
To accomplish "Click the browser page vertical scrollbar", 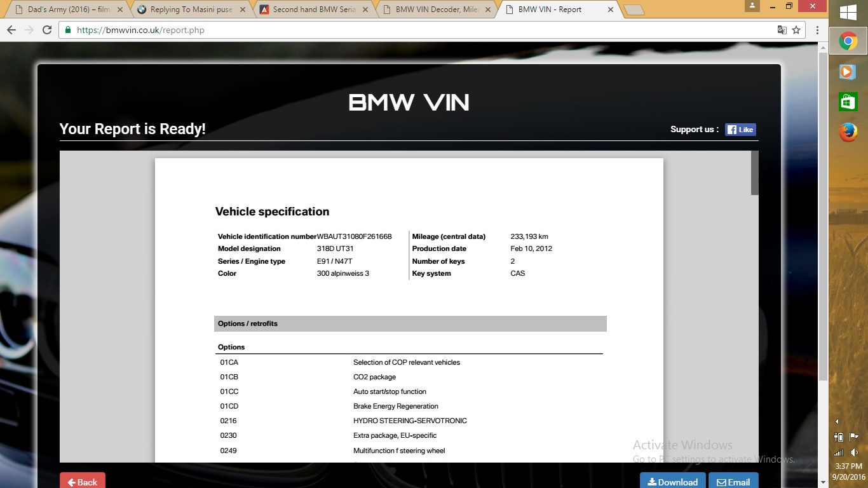I will click(x=823, y=216).
